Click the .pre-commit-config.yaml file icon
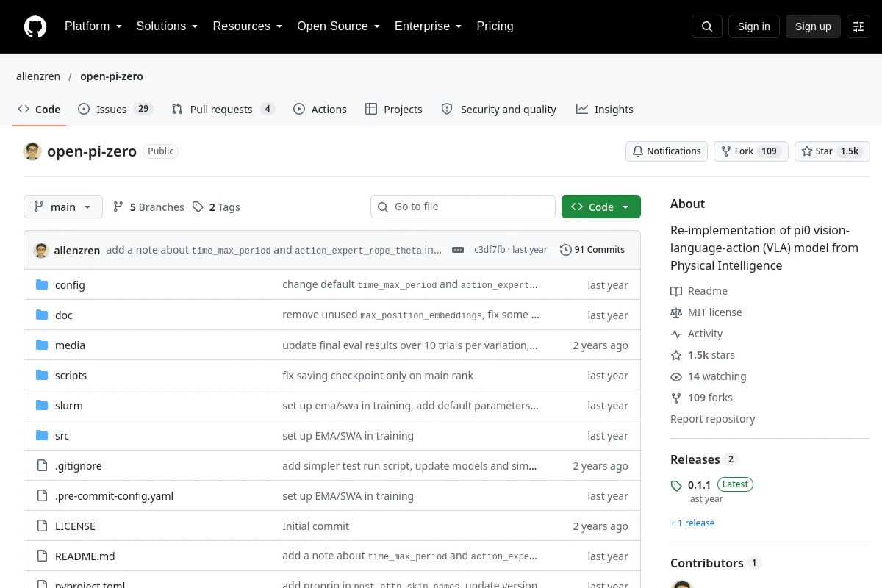 [x=42, y=495]
